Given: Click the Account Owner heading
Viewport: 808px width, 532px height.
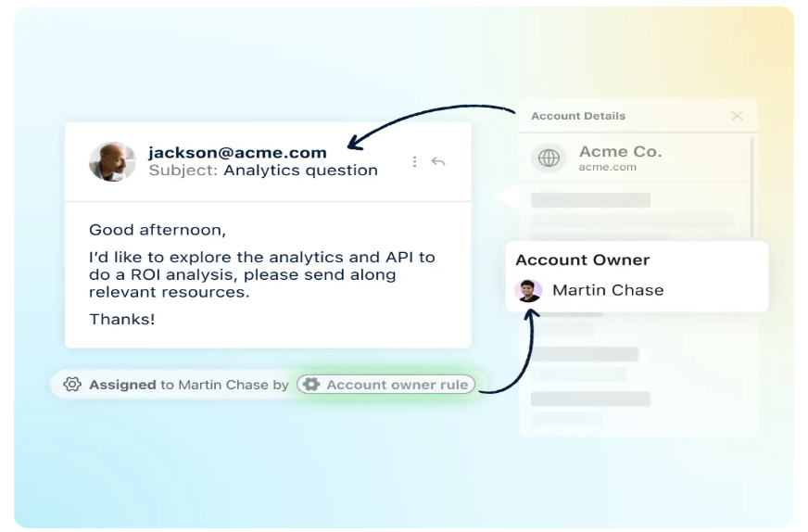Looking at the screenshot, I should click(582, 260).
